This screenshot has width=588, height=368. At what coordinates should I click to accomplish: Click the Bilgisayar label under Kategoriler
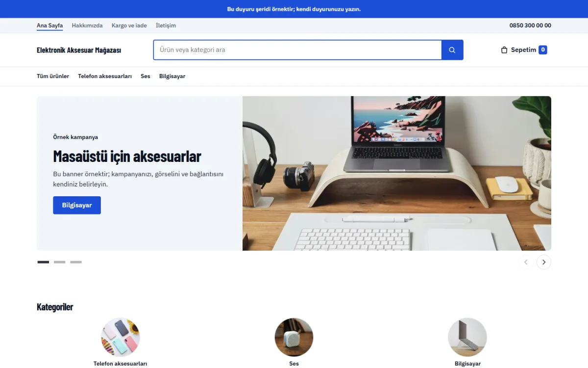(467, 364)
